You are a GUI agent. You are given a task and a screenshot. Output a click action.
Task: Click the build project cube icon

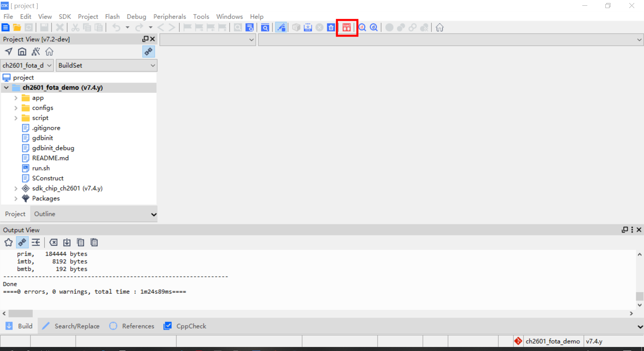(x=296, y=28)
